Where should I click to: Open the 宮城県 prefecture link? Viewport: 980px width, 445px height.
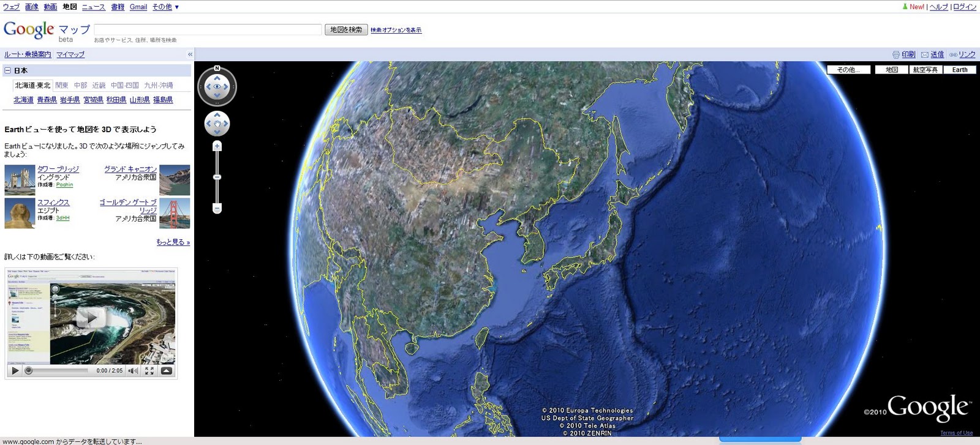click(x=93, y=100)
